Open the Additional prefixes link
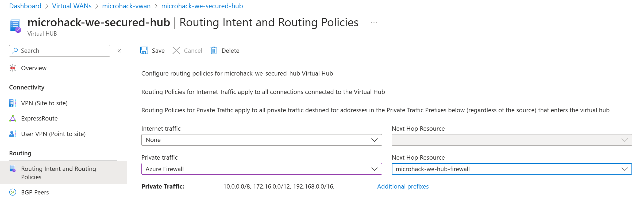Image resolution: width=644 pixels, height=203 pixels. coord(403,186)
